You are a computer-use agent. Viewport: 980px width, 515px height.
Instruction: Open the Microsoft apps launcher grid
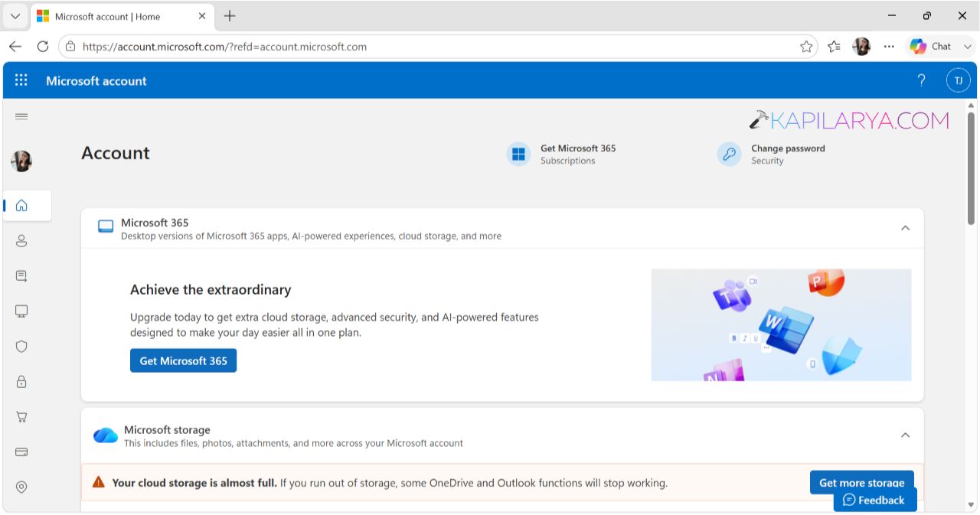(21, 80)
